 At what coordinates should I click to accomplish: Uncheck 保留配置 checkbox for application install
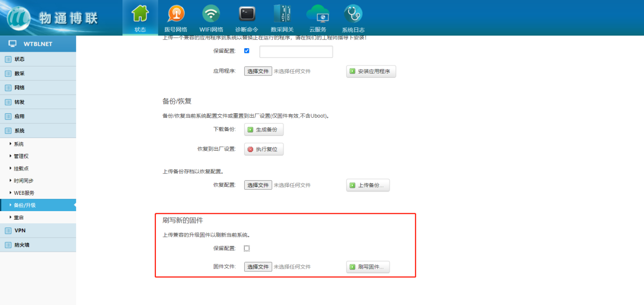pyautogui.click(x=247, y=51)
